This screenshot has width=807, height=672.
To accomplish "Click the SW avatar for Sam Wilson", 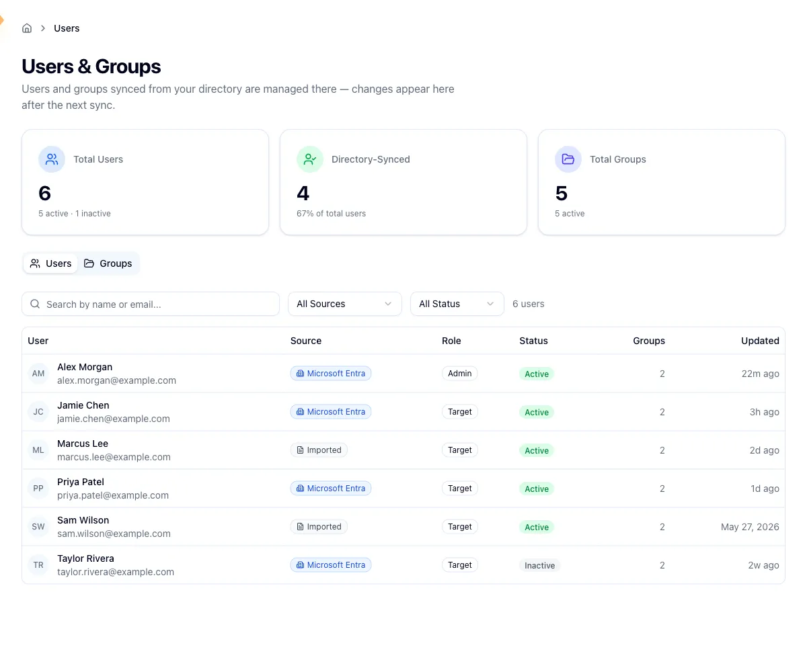I will tap(38, 527).
